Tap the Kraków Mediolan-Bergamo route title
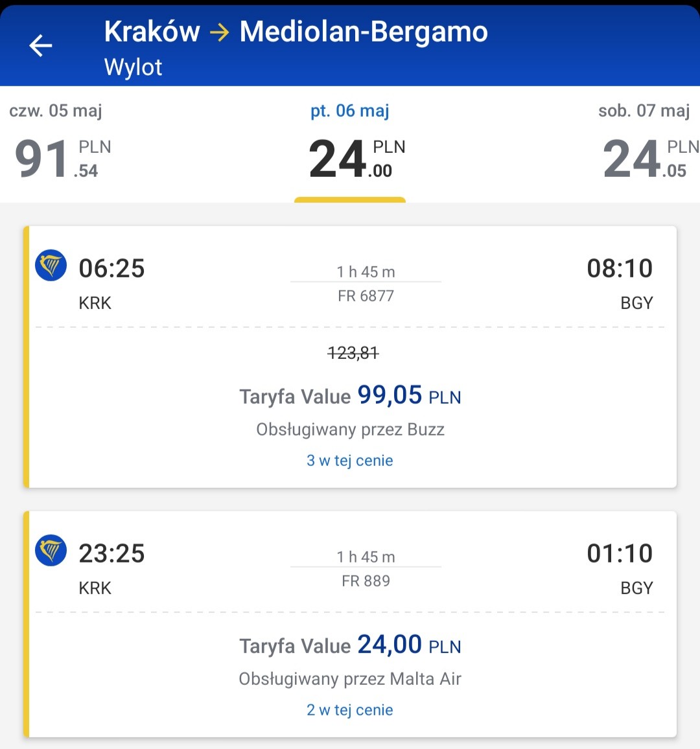Viewport: 700px width, 749px height. 296,32
